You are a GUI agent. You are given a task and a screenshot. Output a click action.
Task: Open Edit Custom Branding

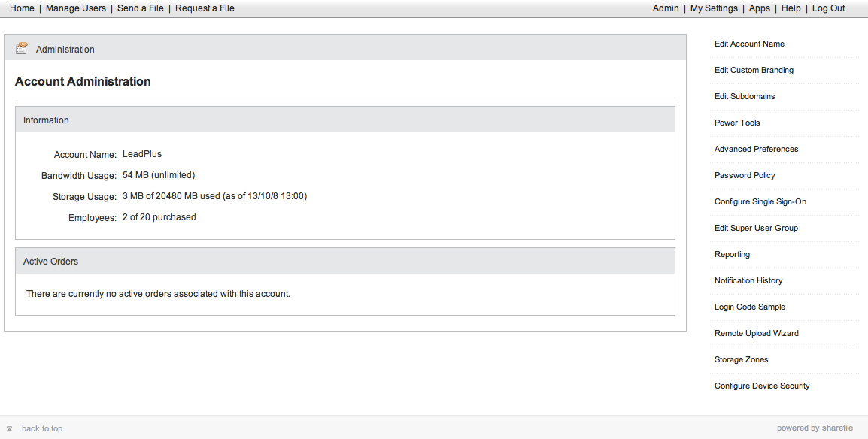(754, 70)
